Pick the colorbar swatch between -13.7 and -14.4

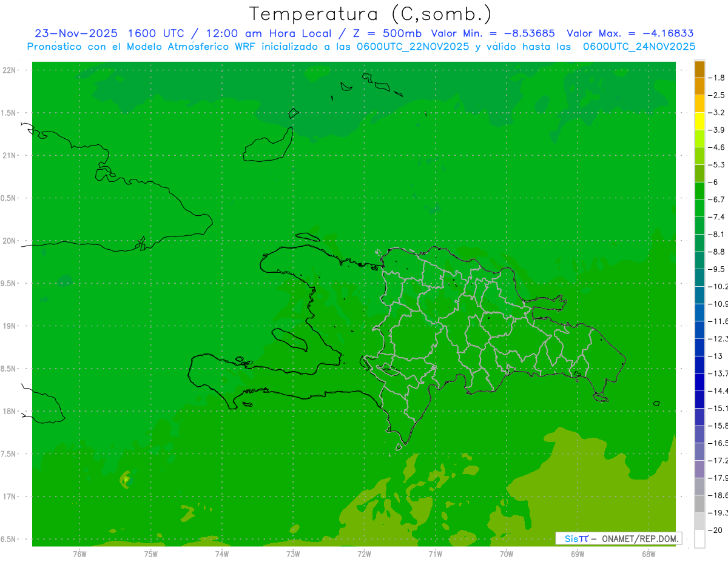coord(699,382)
